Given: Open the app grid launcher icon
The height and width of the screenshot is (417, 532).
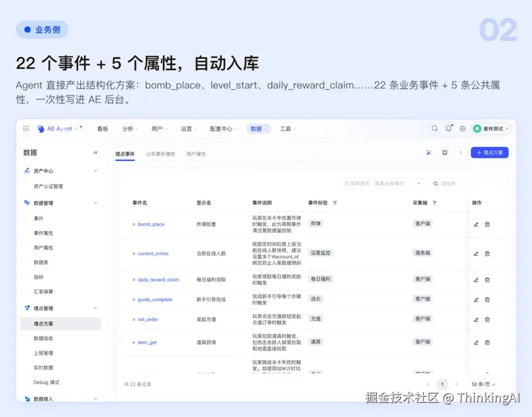Looking at the screenshot, I should pos(26,128).
